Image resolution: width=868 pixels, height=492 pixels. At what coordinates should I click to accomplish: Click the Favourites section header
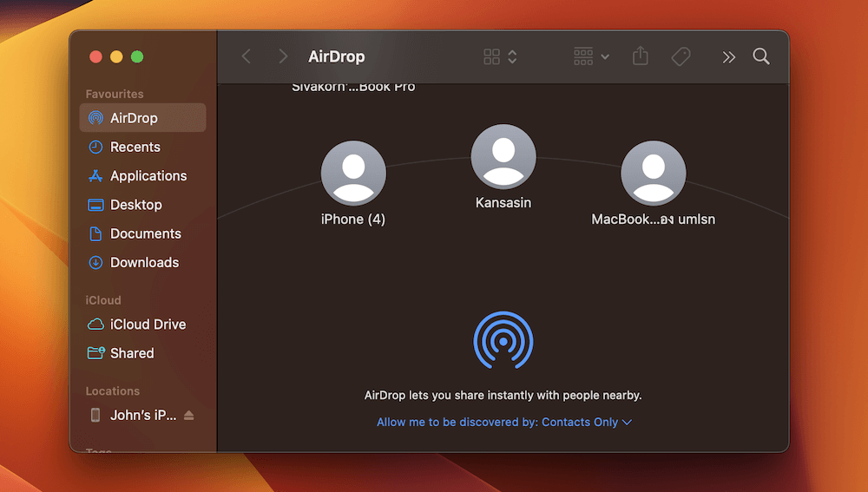(x=115, y=94)
